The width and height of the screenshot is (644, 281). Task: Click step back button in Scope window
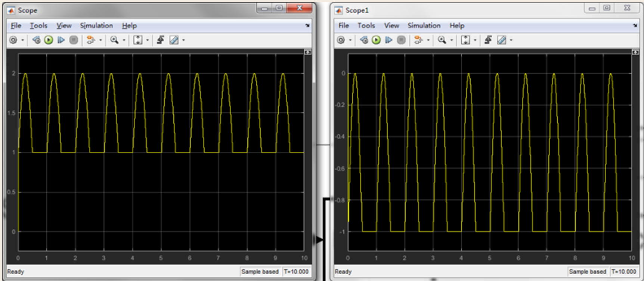(x=36, y=40)
